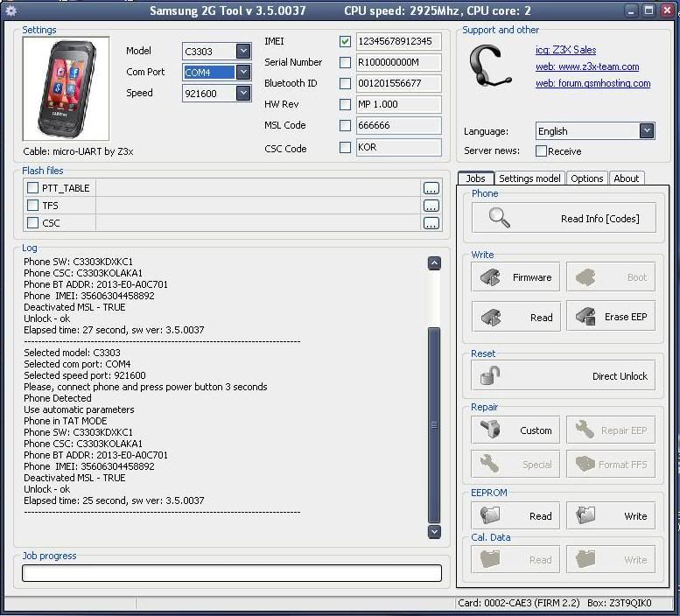Click the Firmware write chip icon
Screen dimensions: 680x616
pos(490,277)
